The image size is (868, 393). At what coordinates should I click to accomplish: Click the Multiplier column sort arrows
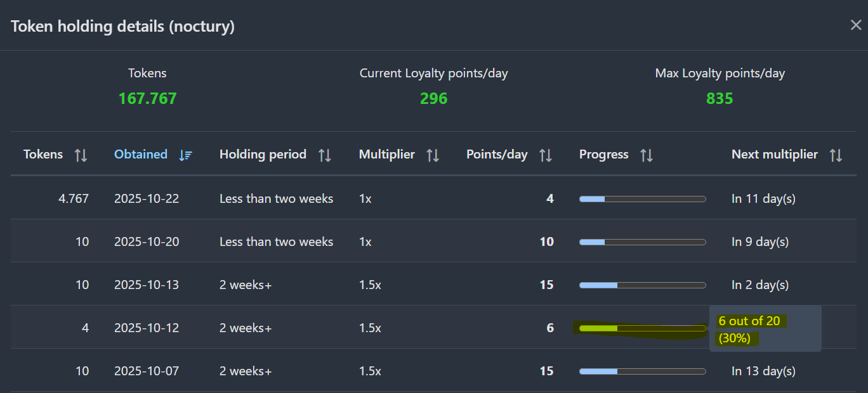point(433,155)
